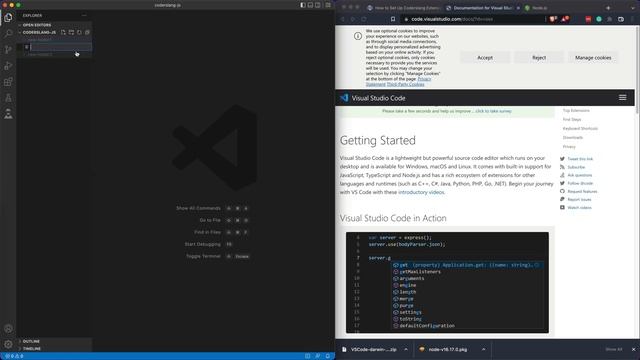Click Refresh Explorer icon in CODERSLANG-JS header
The width and height of the screenshot is (640, 360).
[x=79, y=32]
